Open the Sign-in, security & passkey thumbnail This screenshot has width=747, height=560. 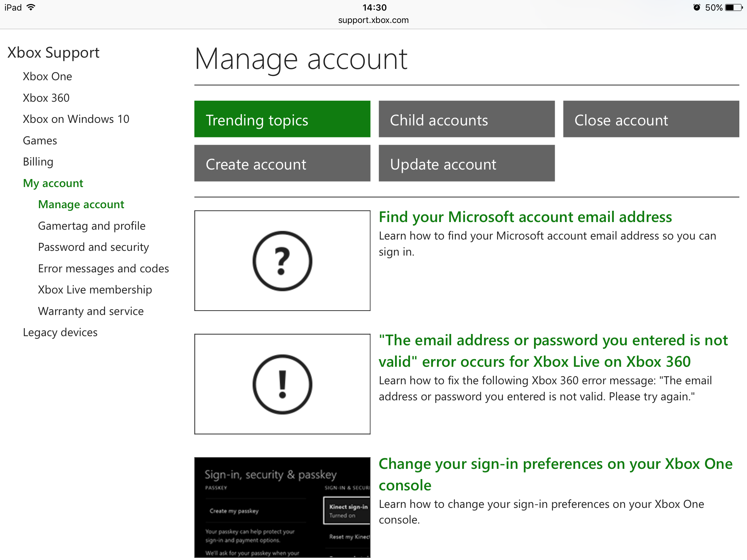[x=282, y=507]
